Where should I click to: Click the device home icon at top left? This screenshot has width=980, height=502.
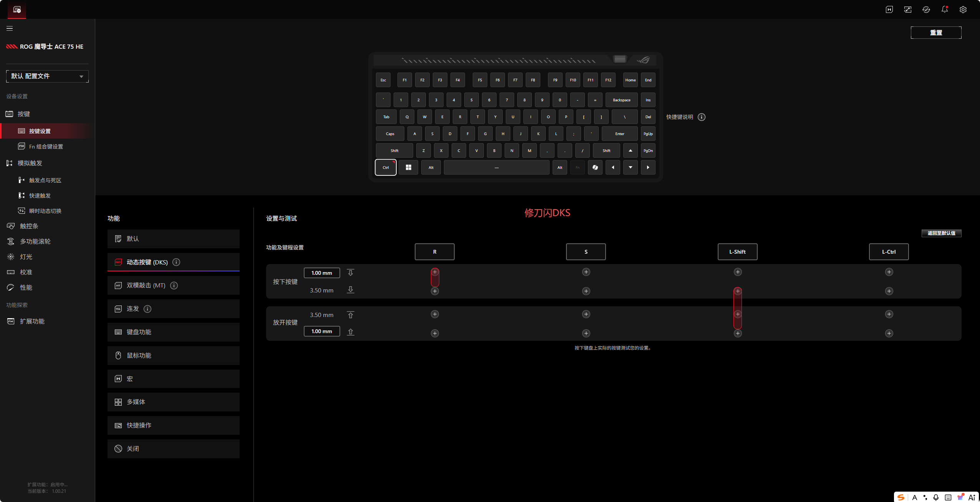tap(17, 10)
